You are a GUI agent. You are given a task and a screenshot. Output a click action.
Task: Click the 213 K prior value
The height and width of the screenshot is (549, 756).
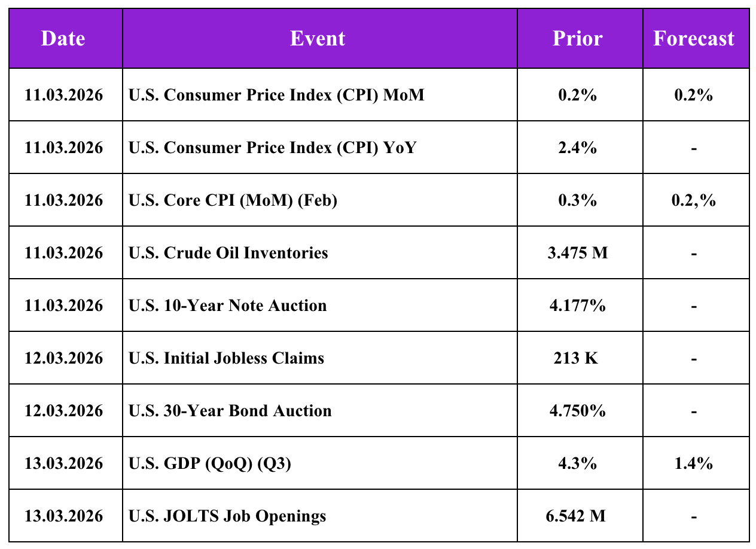click(x=577, y=358)
